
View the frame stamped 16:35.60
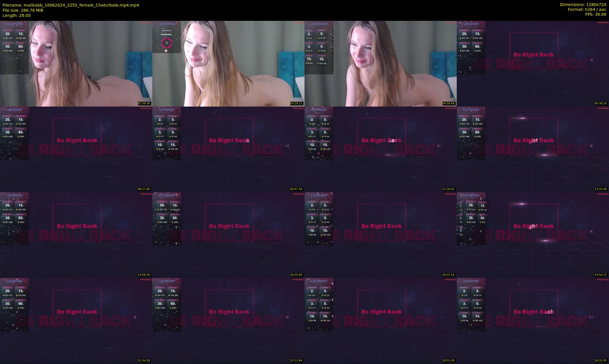[x=228, y=235]
